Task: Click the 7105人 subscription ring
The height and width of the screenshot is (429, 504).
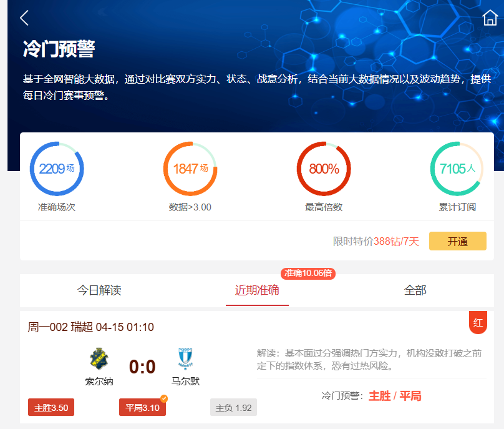Action: click(x=457, y=169)
